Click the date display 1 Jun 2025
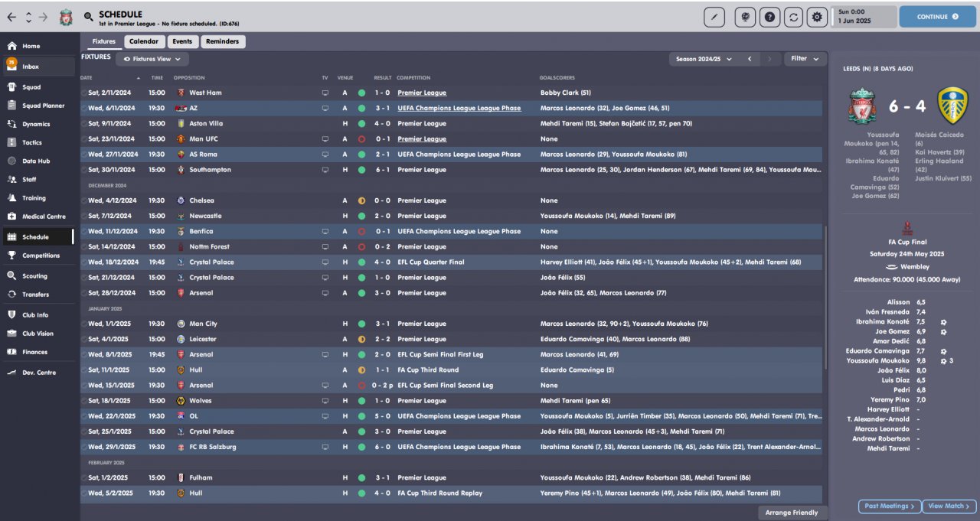980x521 pixels. click(x=853, y=21)
